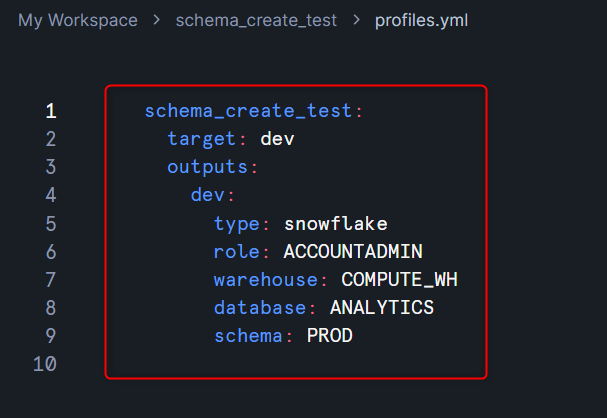This screenshot has width=607, height=418.
Task: Click line number 1 in the gutter
Action: (51, 111)
